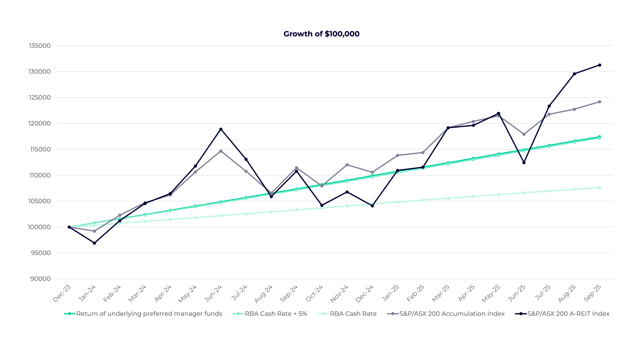
Task: Click the 135000 y-axis label
Action: click(40, 46)
